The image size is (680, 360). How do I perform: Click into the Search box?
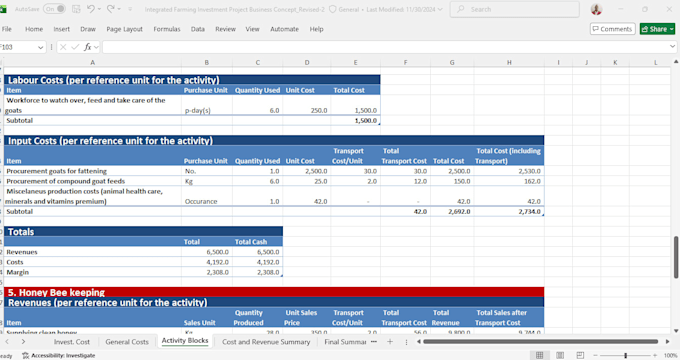(x=514, y=9)
